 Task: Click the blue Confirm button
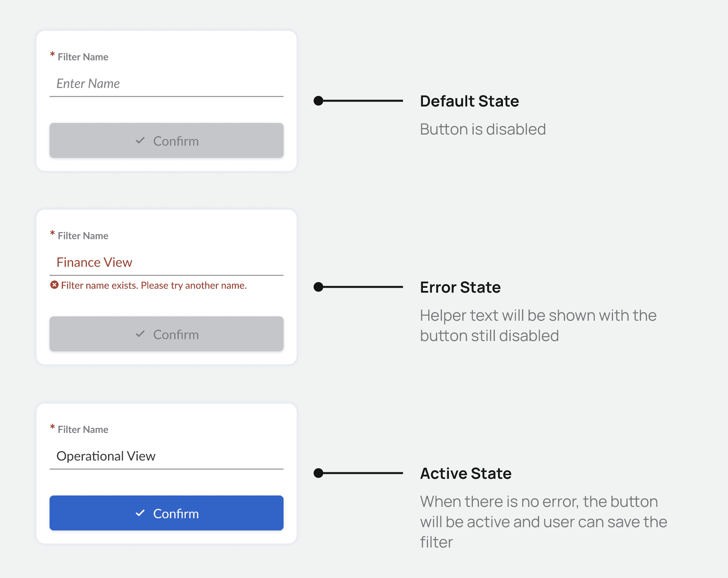(167, 513)
